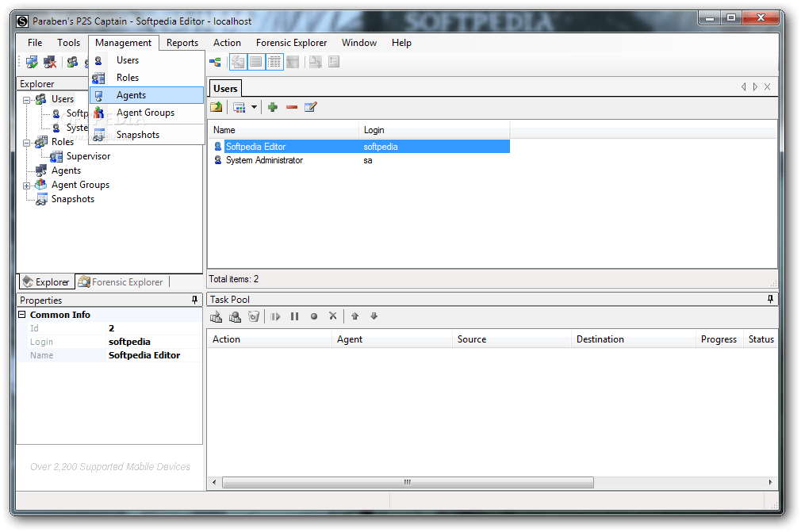The width and height of the screenshot is (801, 532).
Task: Sort users by the Name column header
Action: pyautogui.click(x=283, y=130)
